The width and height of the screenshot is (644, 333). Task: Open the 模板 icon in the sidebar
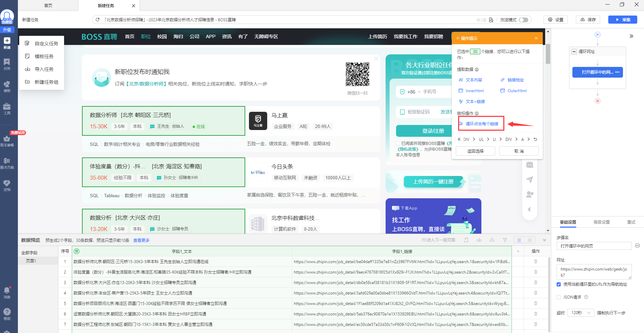(7, 86)
